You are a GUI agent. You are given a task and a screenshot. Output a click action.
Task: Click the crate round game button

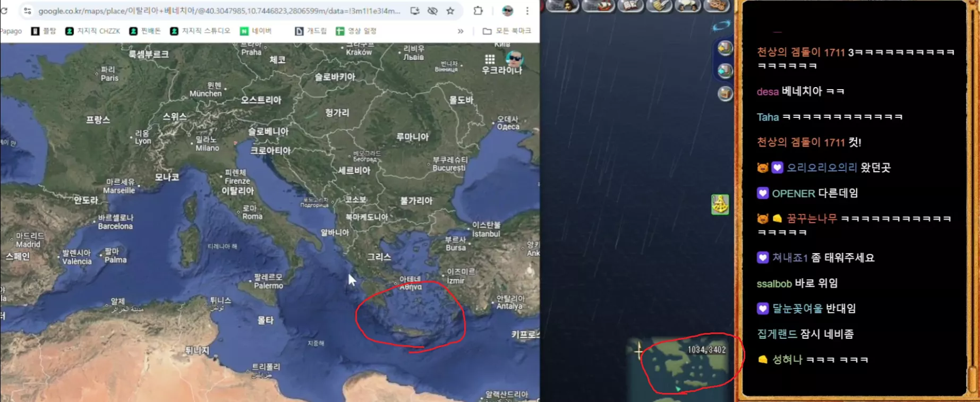click(725, 93)
